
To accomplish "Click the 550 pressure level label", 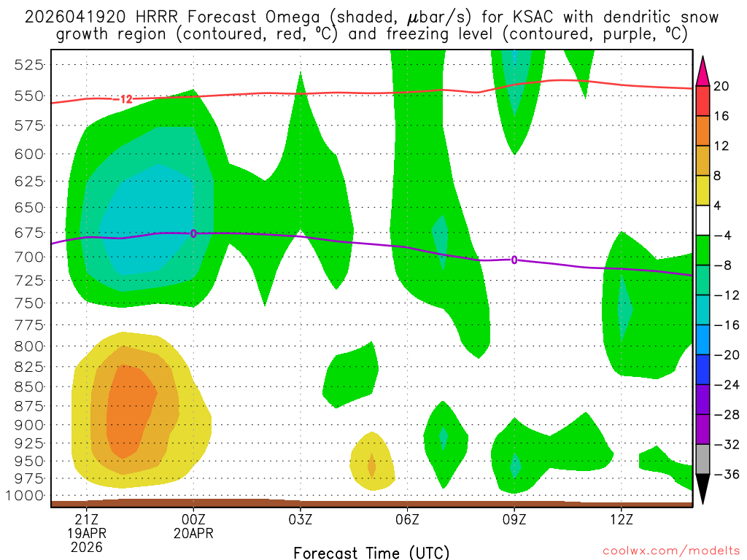I will click(29, 96).
